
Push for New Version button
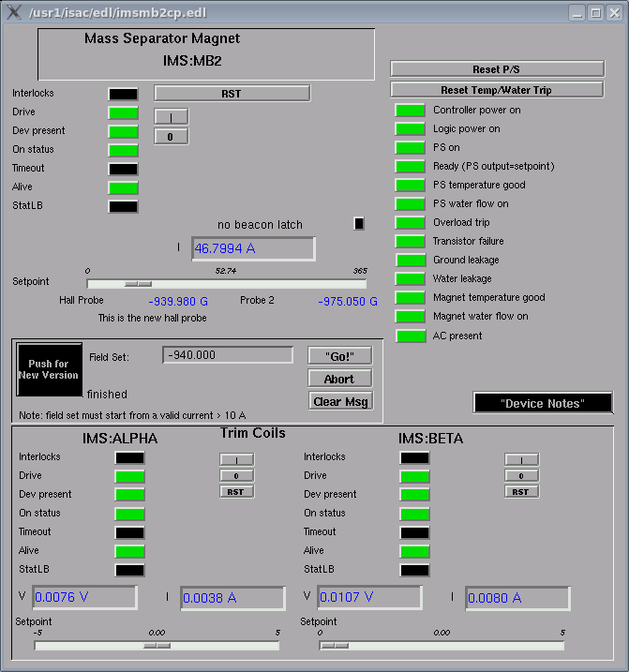click(x=49, y=369)
